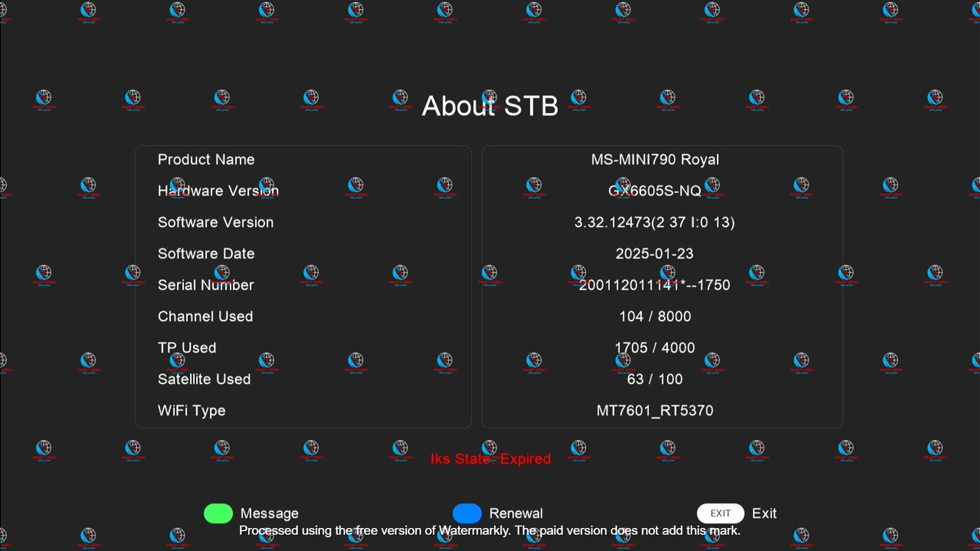Click the Channel Used 104 / 8000 value
The width and height of the screenshot is (980, 551).
coord(655,316)
